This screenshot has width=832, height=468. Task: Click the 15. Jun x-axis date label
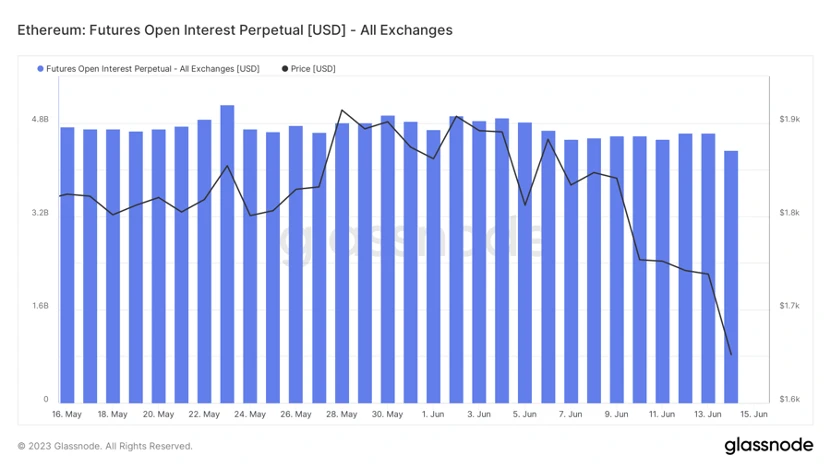point(753,414)
